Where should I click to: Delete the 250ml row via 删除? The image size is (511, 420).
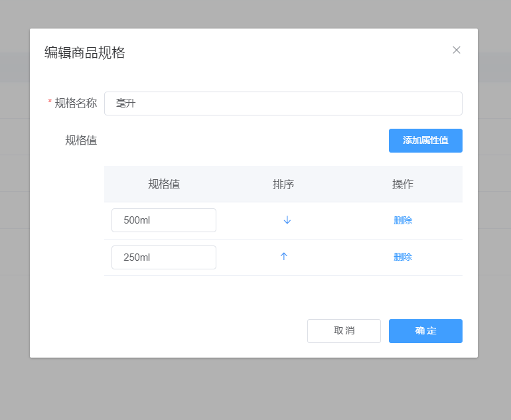[x=403, y=257]
